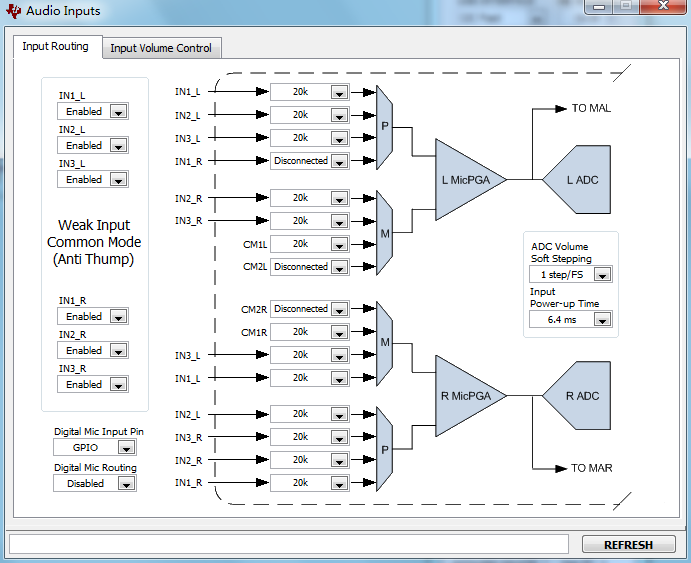
Task: Open the weak common mode IN1_L dropdown
Action: (x=93, y=111)
